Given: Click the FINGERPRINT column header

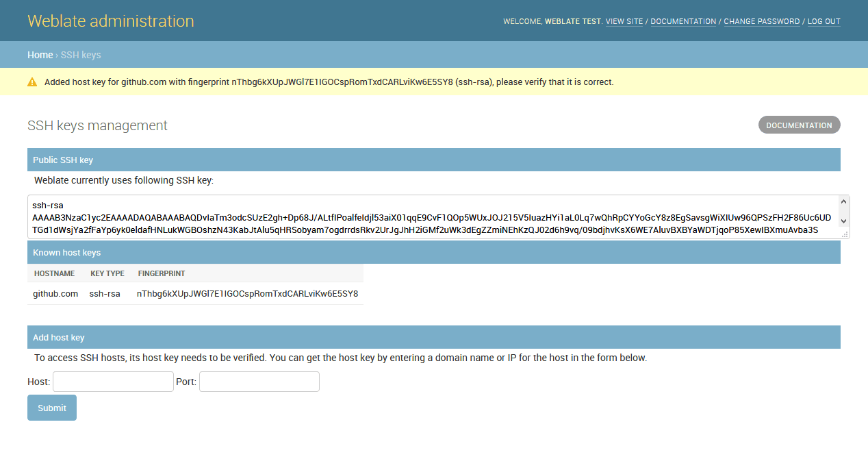Looking at the screenshot, I should [162, 273].
